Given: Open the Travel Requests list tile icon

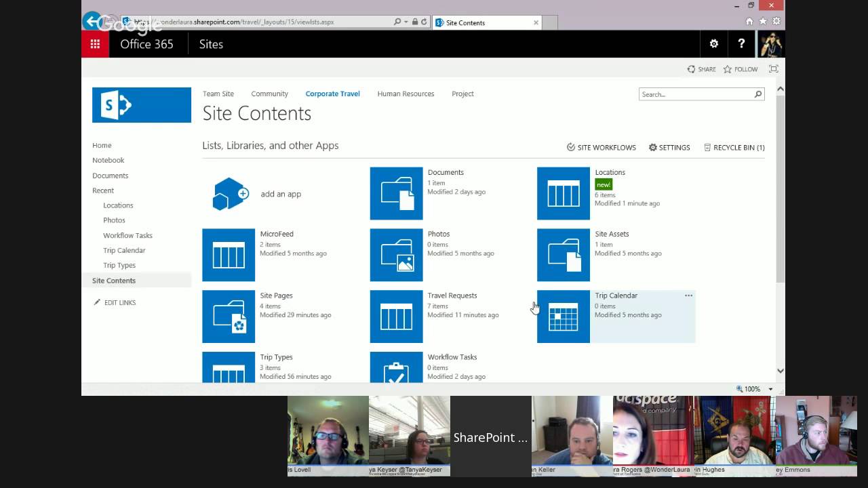Looking at the screenshot, I should pyautogui.click(x=396, y=317).
